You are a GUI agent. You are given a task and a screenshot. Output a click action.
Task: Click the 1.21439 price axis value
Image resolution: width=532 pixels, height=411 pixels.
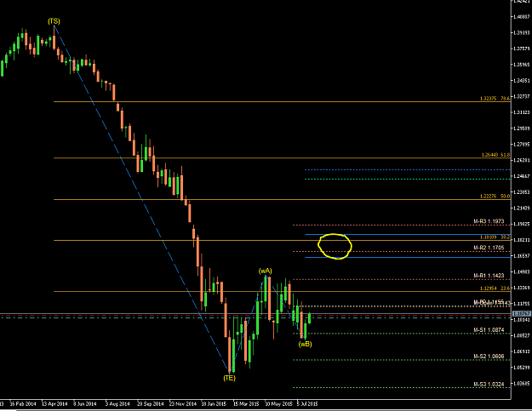pyautogui.click(x=522, y=208)
